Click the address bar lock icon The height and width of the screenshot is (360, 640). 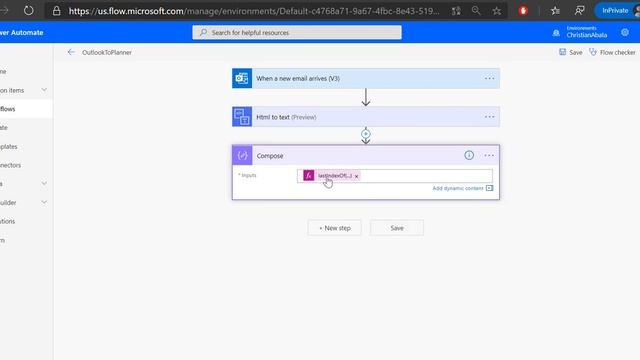point(56,11)
